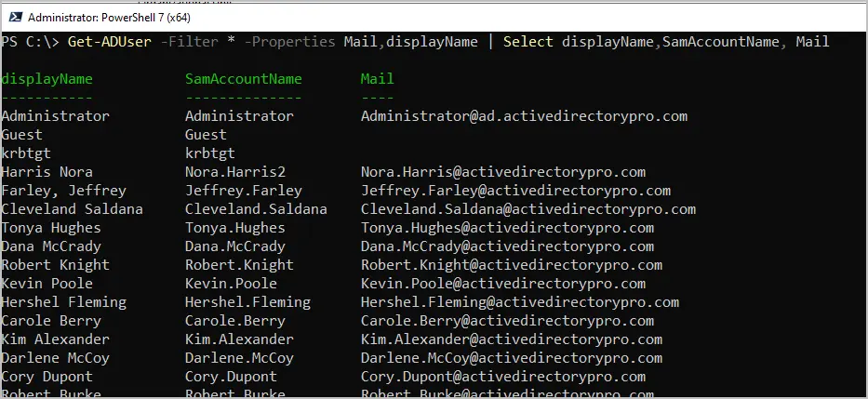
Task: Click Dana McCrady display name
Action: coord(51,246)
